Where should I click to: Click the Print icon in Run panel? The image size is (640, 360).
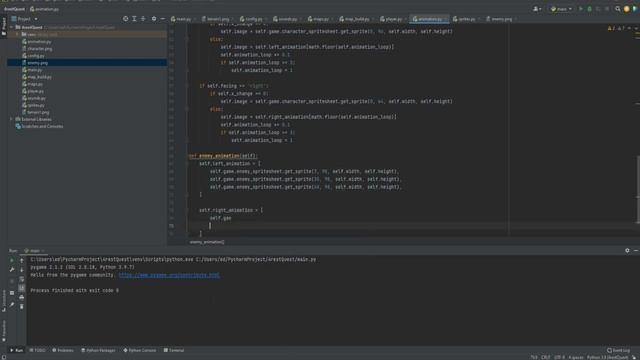[22, 297]
